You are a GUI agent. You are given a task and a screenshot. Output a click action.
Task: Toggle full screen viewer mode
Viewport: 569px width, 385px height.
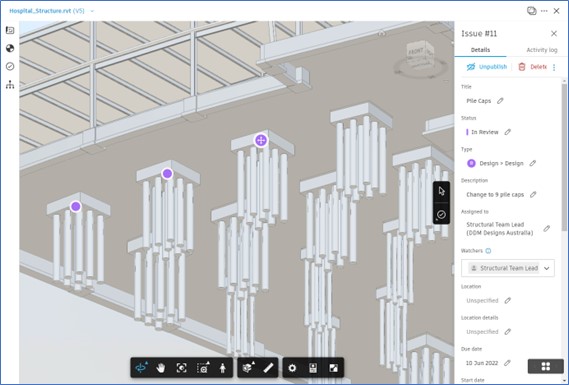(x=333, y=368)
